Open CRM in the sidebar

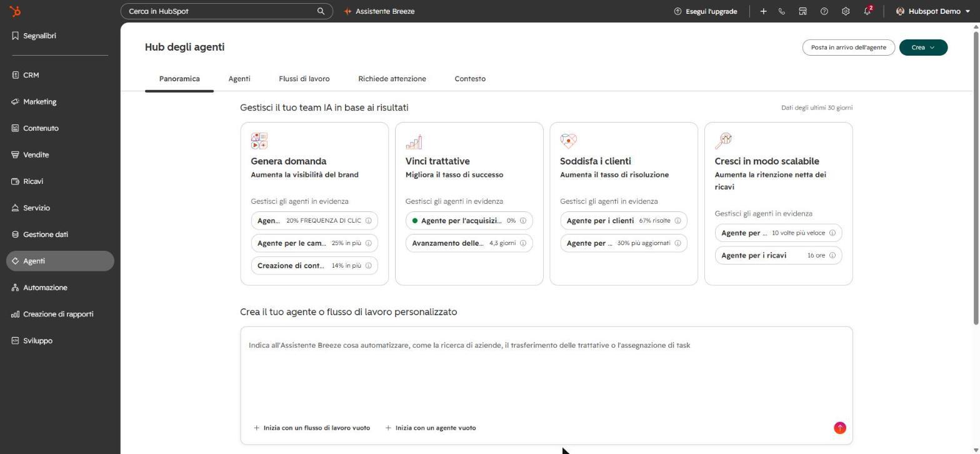point(60,75)
